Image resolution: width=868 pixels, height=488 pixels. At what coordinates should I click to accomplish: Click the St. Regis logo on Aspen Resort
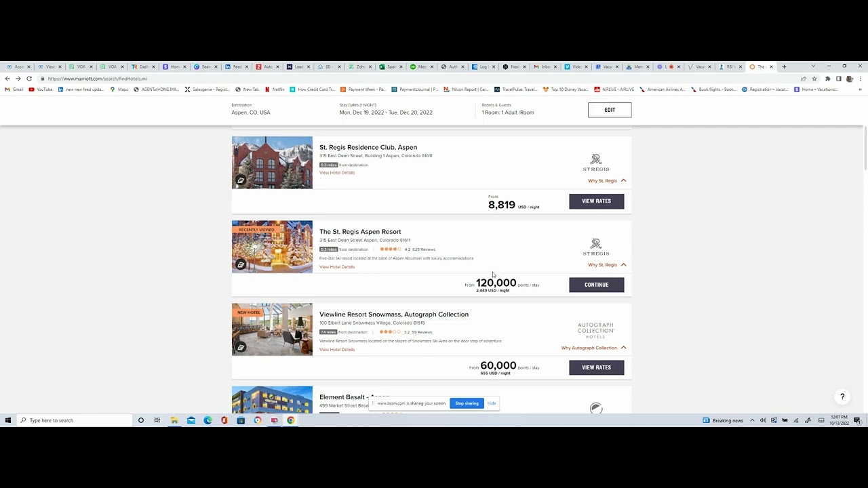pos(596,247)
